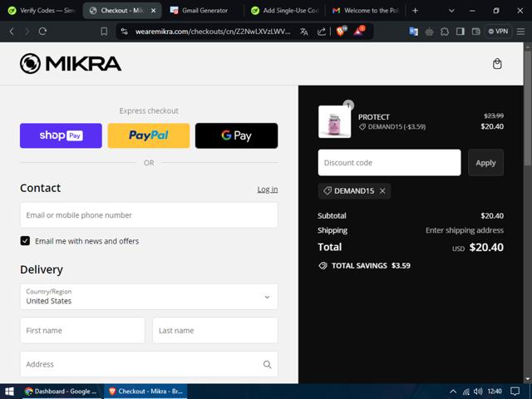Click the translate page icon
Screen dimensions: 532x399
(304, 32)
